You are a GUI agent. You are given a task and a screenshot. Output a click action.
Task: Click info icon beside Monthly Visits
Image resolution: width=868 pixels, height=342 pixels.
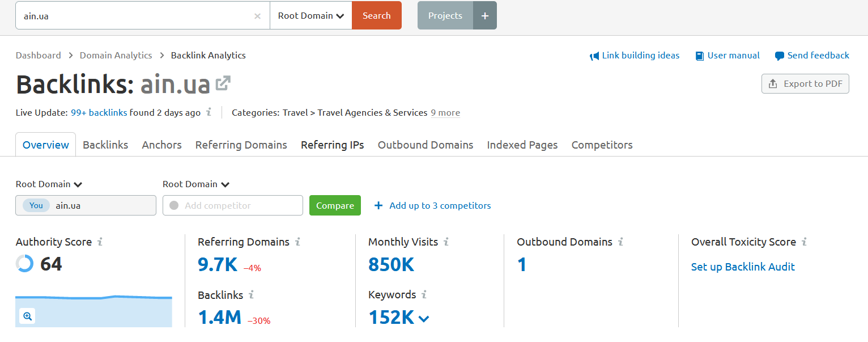[446, 242]
